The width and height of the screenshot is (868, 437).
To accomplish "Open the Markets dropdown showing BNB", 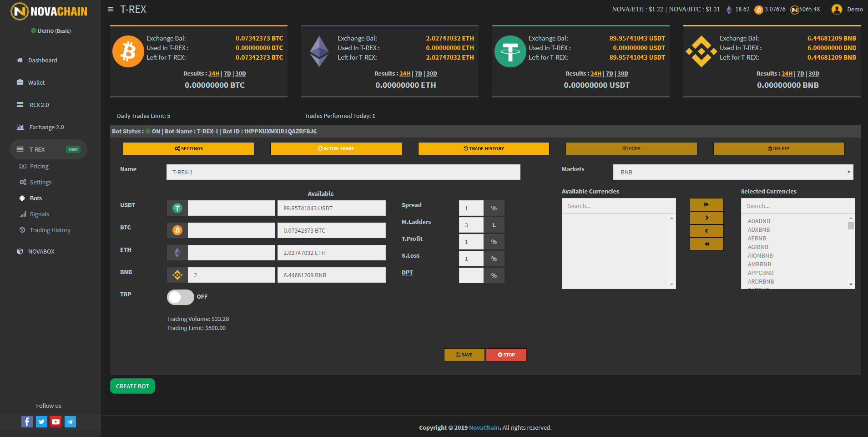I will pos(733,172).
